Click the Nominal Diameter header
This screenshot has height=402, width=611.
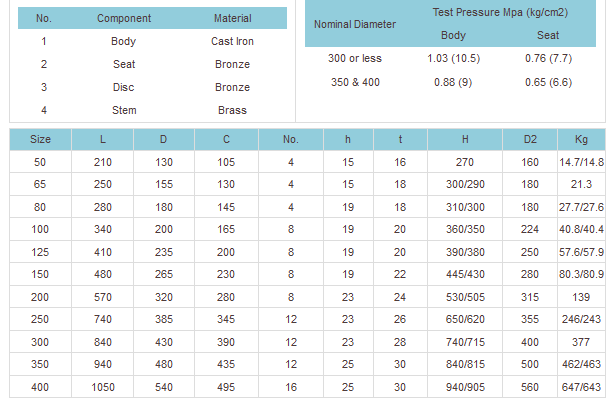click(x=355, y=24)
